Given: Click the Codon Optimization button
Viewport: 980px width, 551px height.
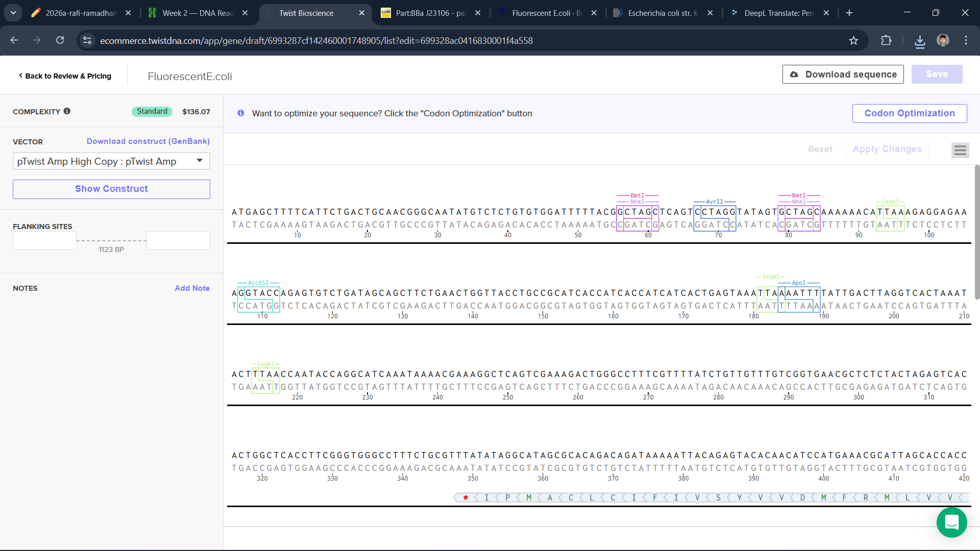Looking at the screenshot, I should click(x=909, y=113).
